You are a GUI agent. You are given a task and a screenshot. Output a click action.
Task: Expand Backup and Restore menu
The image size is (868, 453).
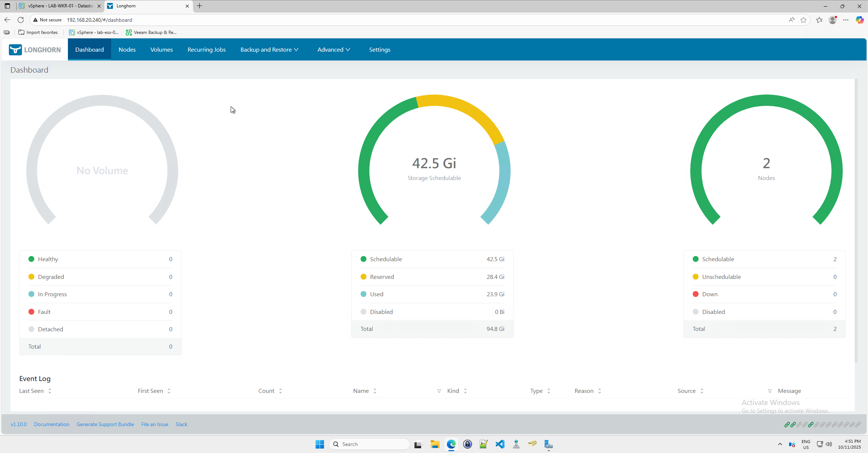pyautogui.click(x=269, y=49)
